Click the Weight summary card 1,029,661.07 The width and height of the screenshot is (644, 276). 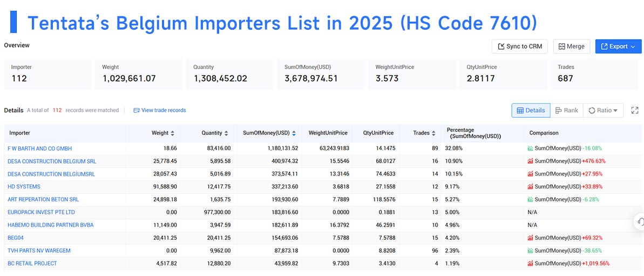click(x=139, y=74)
